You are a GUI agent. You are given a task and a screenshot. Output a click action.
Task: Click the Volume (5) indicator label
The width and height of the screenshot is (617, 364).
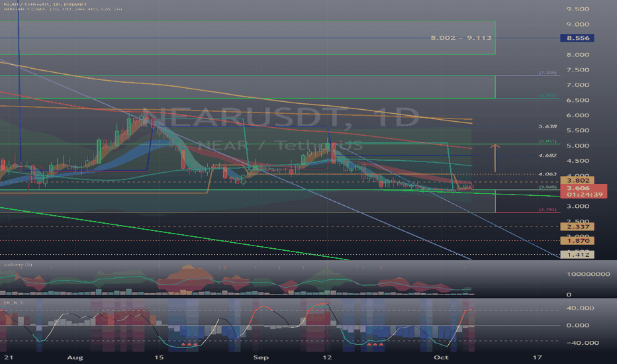point(18,265)
